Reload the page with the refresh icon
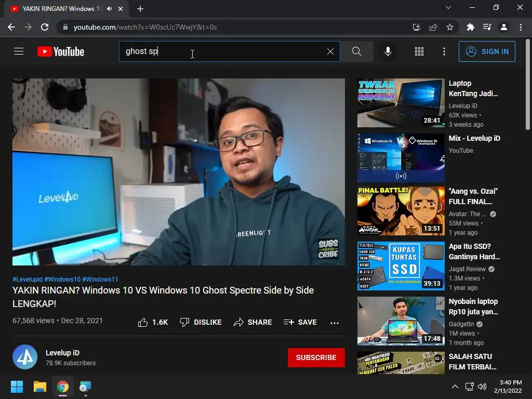The height and width of the screenshot is (399, 532). point(45,27)
